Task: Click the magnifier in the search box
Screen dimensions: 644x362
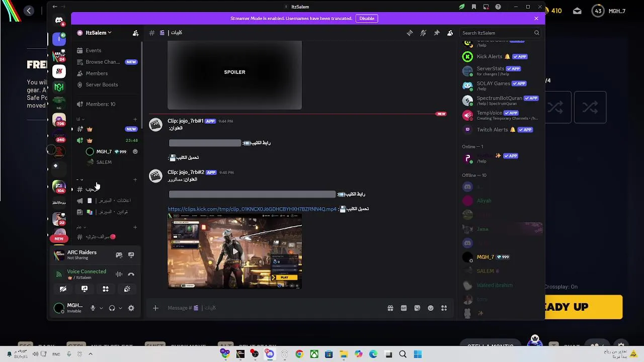Action: coord(536,33)
